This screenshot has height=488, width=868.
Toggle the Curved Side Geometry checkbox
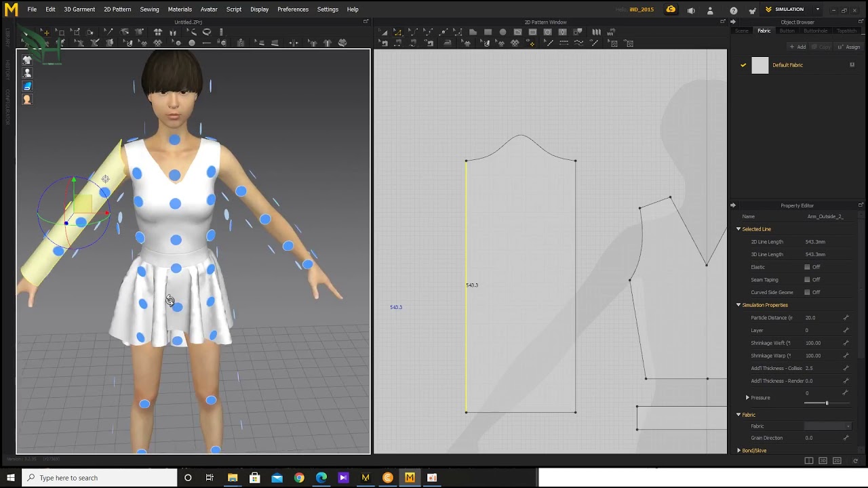click(x=807, y=292)
